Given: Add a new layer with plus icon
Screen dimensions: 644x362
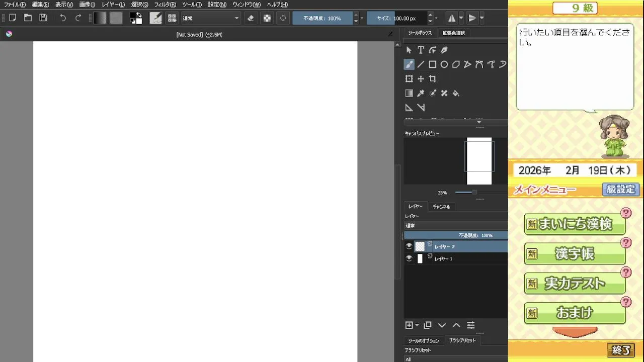Looking at the screenshot, I should [409, 325].
